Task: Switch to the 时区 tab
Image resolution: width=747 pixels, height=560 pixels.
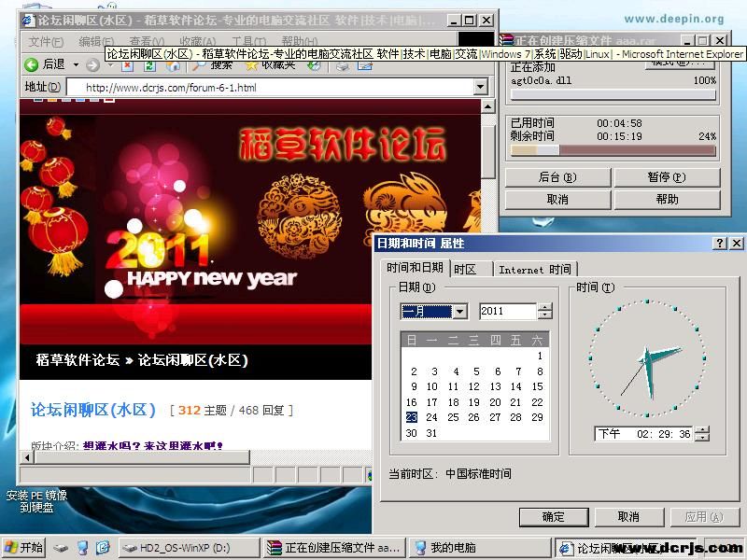Action: 465,269
